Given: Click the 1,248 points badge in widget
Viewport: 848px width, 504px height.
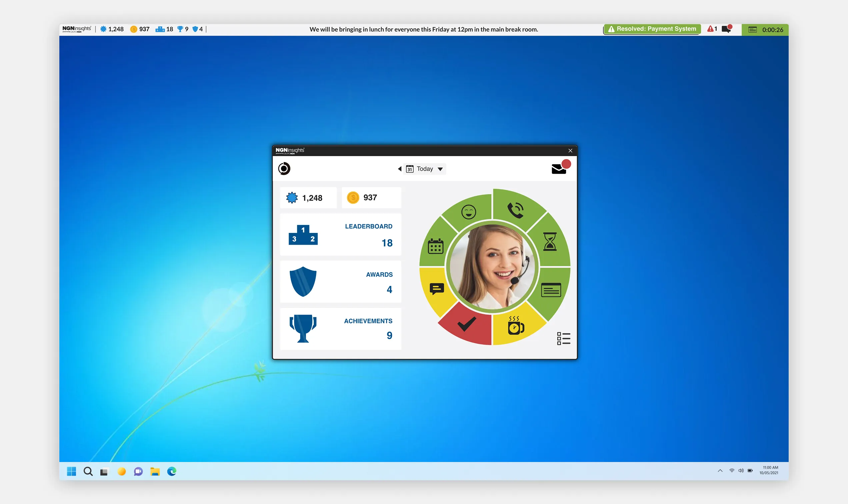Looking at the screenshot, I should coord(308,198).
